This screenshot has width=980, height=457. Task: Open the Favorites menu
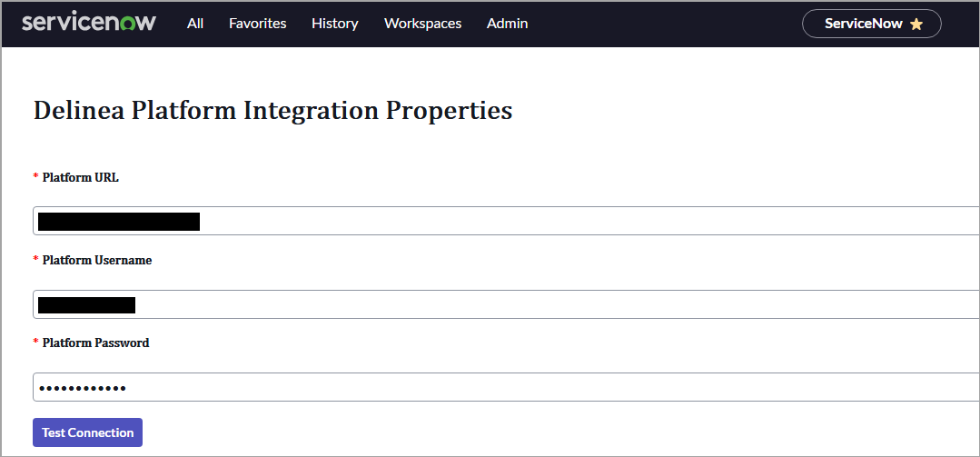click(257, 24)
